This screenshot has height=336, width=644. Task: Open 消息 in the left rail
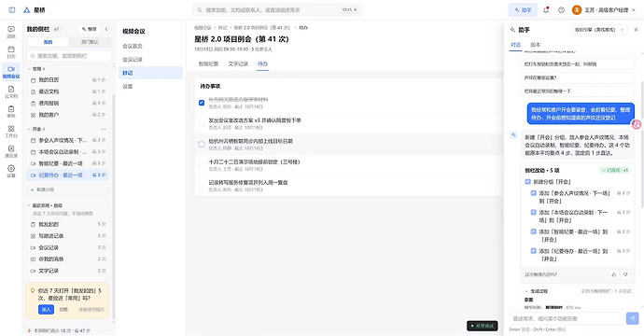[11, 32]
